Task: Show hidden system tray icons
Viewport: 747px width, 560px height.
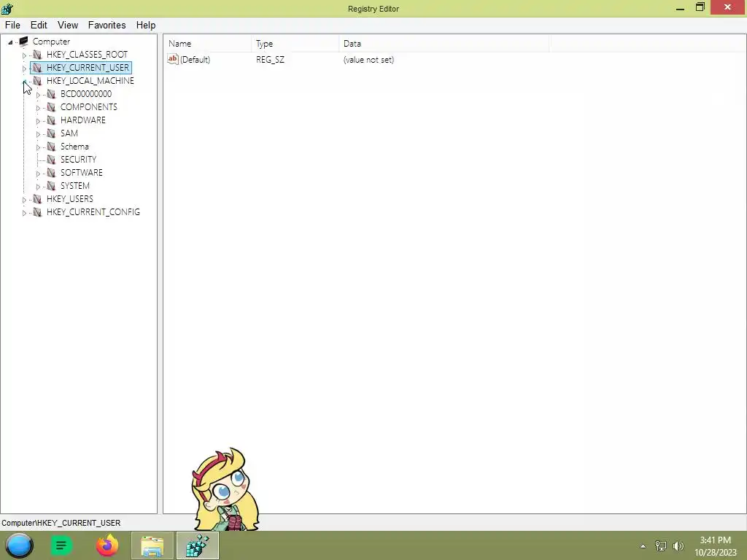Action: 643,546
